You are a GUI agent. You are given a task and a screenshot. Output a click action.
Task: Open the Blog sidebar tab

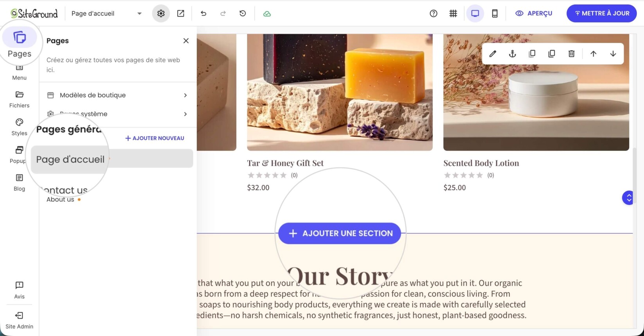point(20,183)
